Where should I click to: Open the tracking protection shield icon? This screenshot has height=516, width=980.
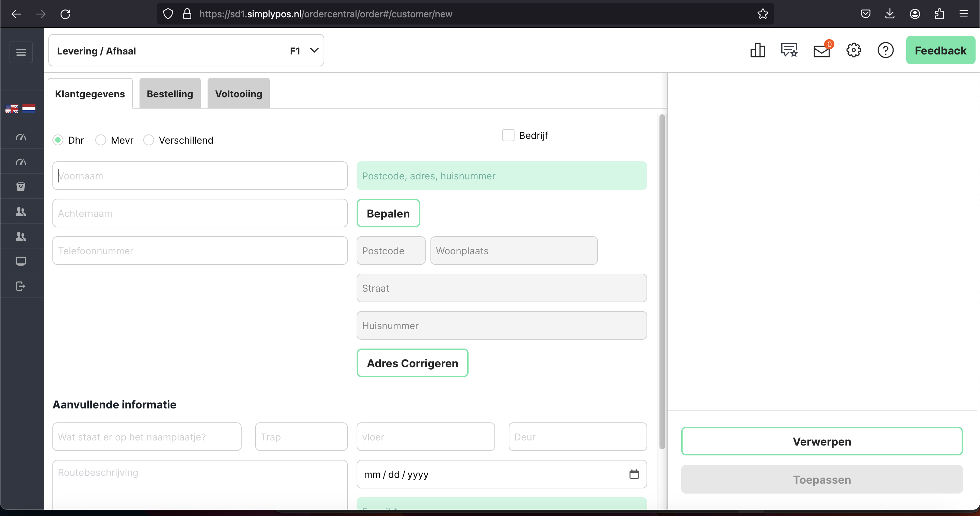coord(168,14)
